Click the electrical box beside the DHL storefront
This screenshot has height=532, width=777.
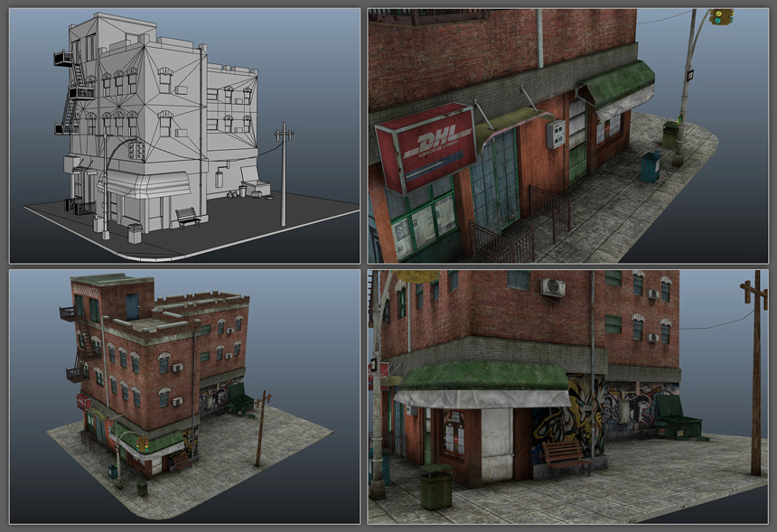click(x=555, y=135)
